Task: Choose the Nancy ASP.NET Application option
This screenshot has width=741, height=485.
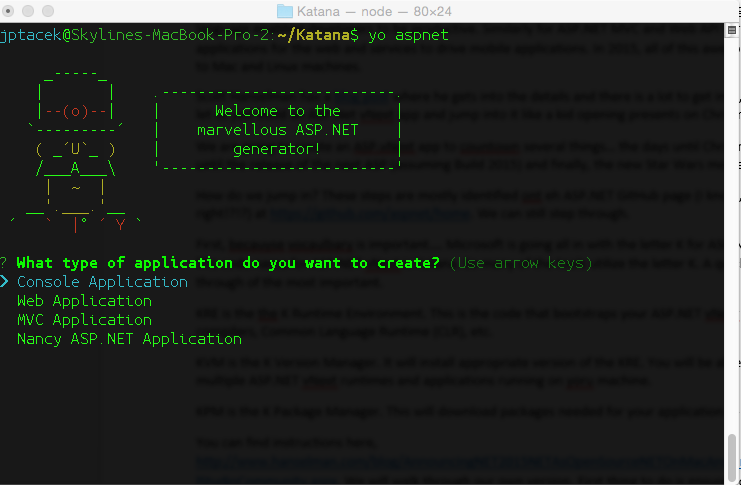Action: (129, 339)
